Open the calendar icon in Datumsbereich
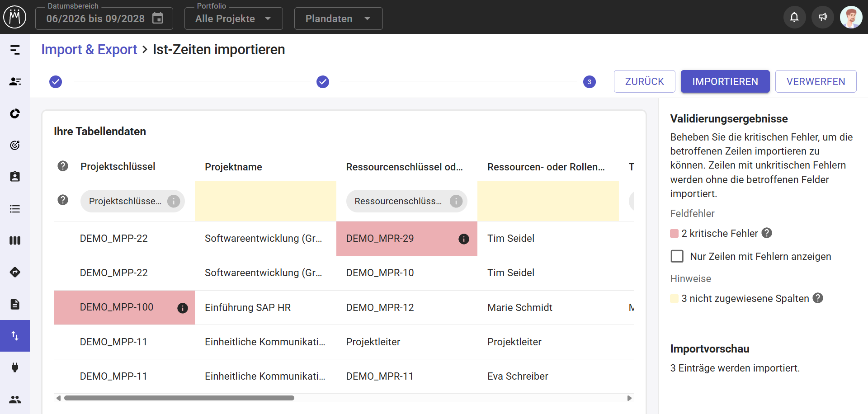Image resolution: width=868 pixels, height=414 pixels. (x=157, y=18)
